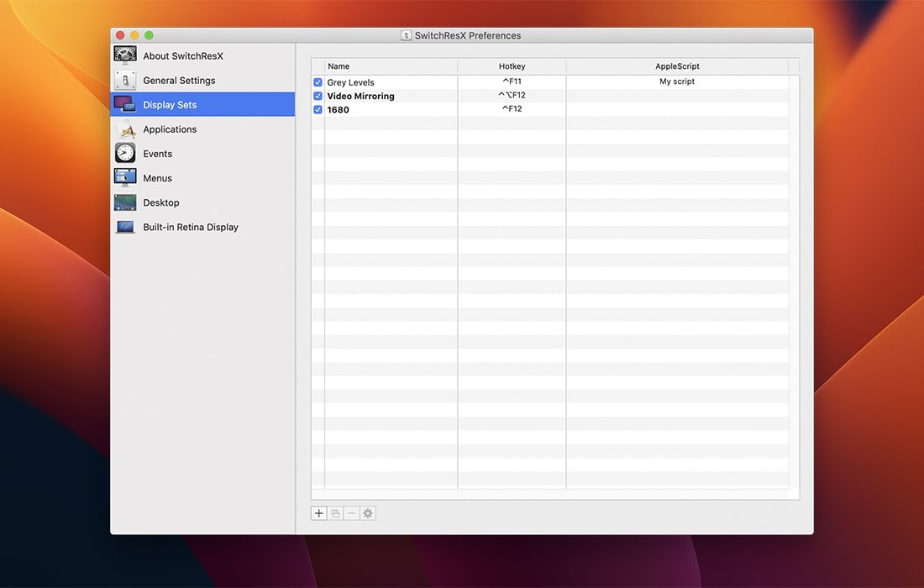924x588 pixels.
Task: Click the About SwitchResX gauge icon
Action: (x=125, y=55)
